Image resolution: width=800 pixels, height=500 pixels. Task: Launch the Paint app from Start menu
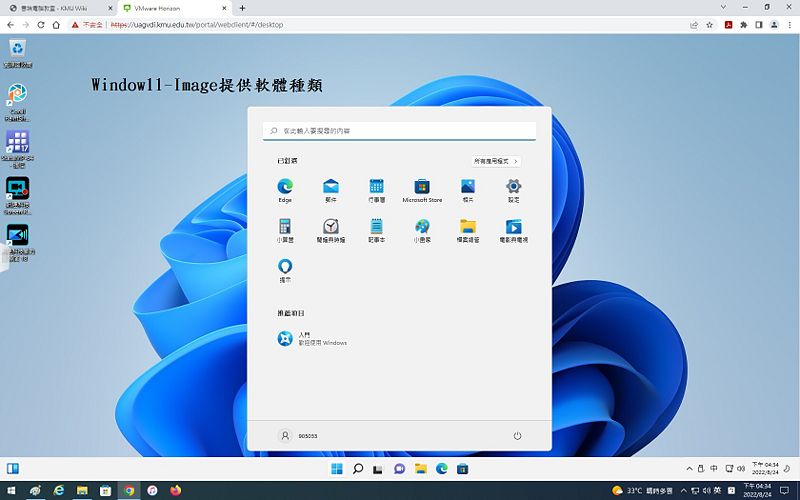[422, 230]
